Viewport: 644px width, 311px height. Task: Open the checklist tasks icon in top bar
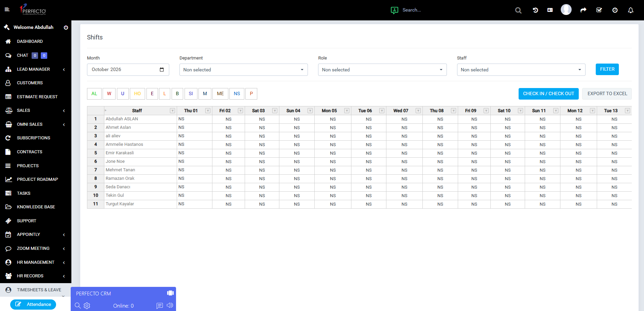(x=599, y=10)
